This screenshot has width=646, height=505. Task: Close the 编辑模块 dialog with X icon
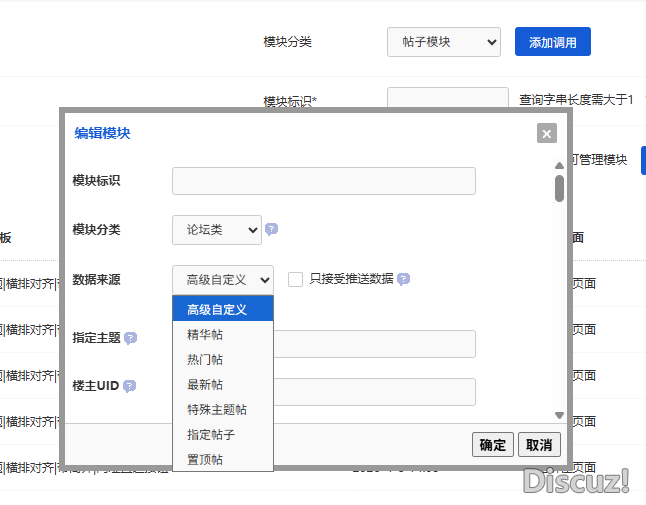(x=546, y=133)
